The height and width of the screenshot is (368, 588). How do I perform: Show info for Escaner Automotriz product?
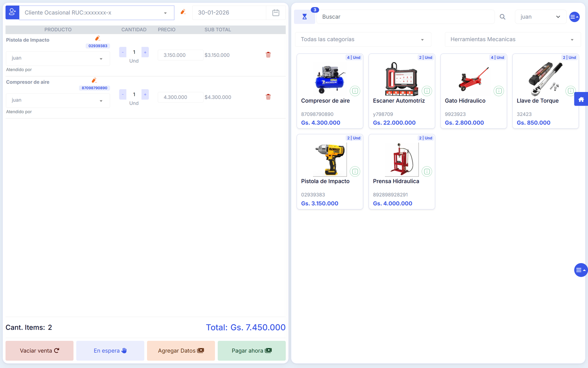coord(427,91)
